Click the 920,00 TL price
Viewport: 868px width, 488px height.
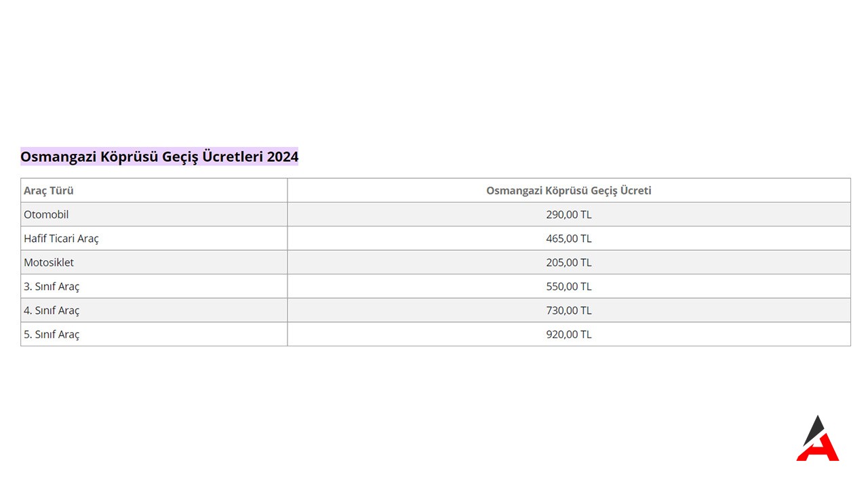click(x=569, y=334)
